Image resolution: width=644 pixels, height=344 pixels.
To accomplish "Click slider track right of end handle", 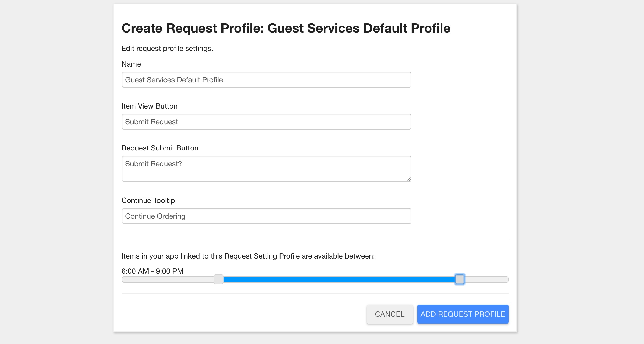I will pyautogui.click(x=487, y=279).
